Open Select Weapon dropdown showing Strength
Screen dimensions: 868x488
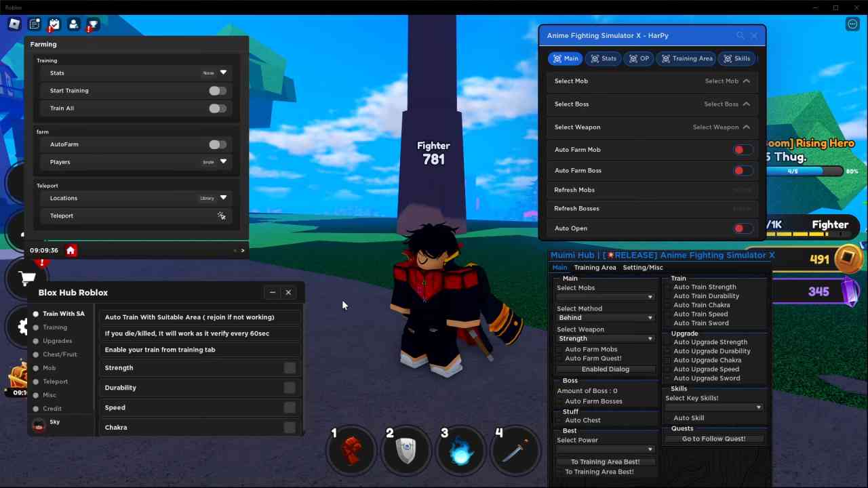point(606,339)
